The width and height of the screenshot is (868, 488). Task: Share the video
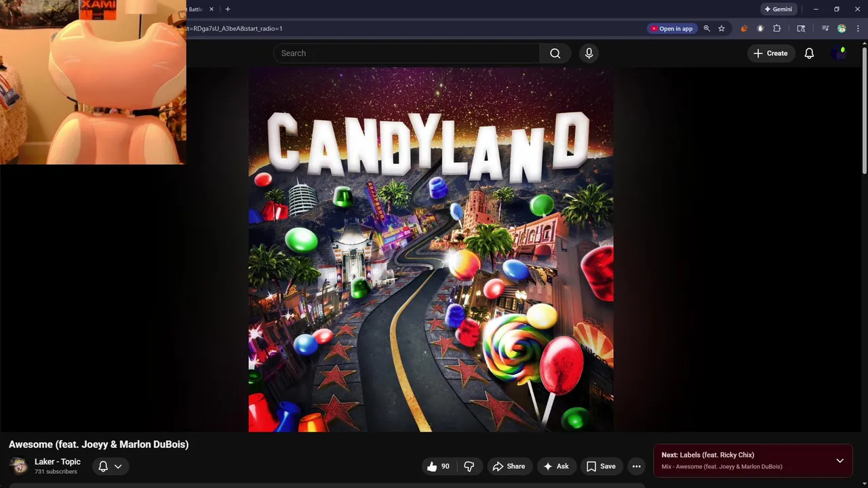point(509,466)
